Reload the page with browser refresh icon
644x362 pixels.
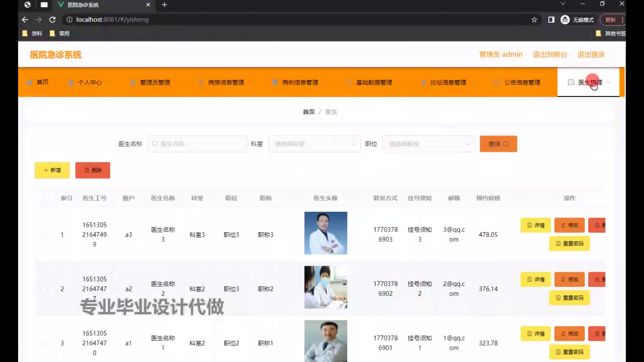pos(52,20)
